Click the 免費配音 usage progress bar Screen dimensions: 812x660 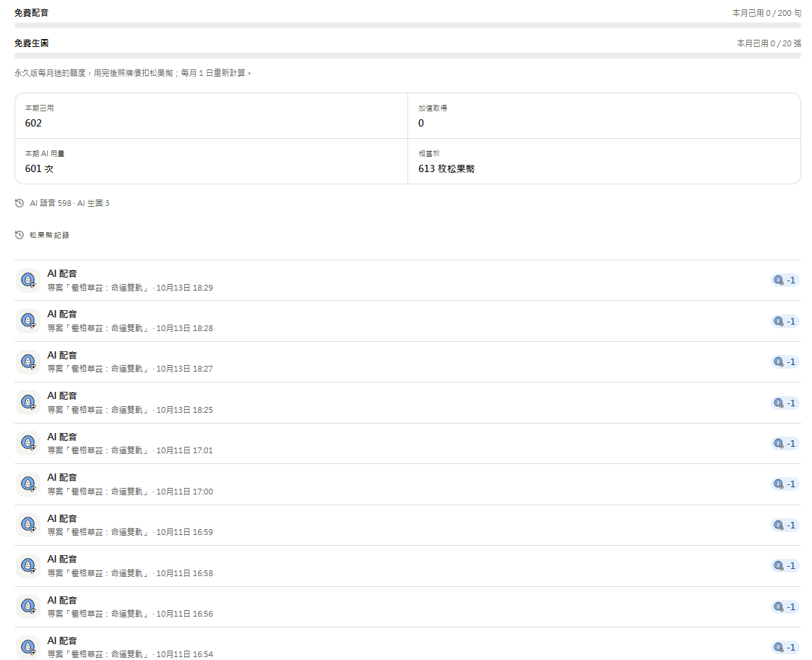point(407,25)
